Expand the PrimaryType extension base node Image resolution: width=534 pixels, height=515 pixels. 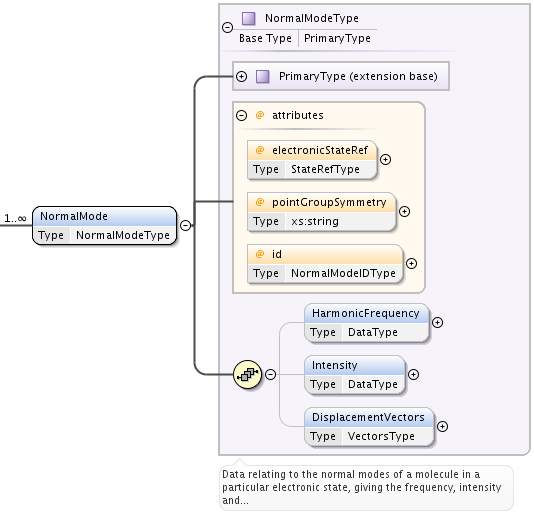click(241, 76)
